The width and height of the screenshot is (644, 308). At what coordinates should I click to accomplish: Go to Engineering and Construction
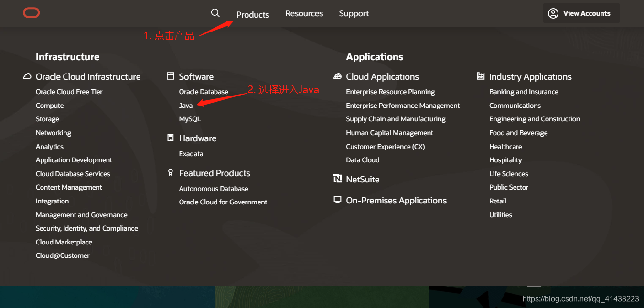(535, 119)
